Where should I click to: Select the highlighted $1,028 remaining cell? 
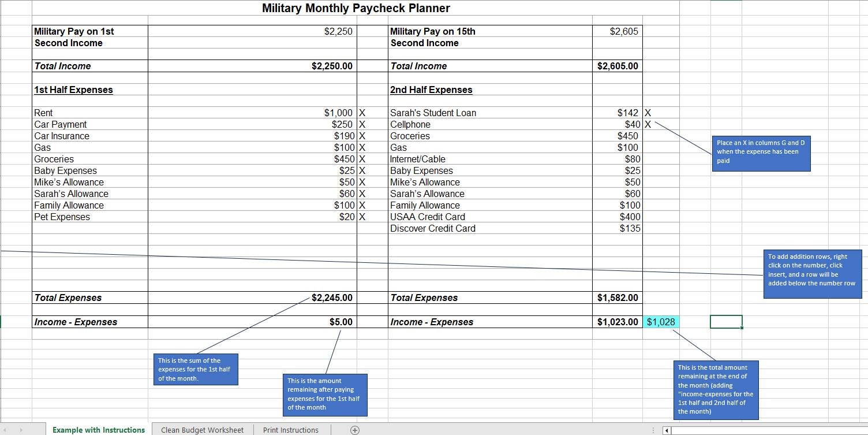point(661,322)
